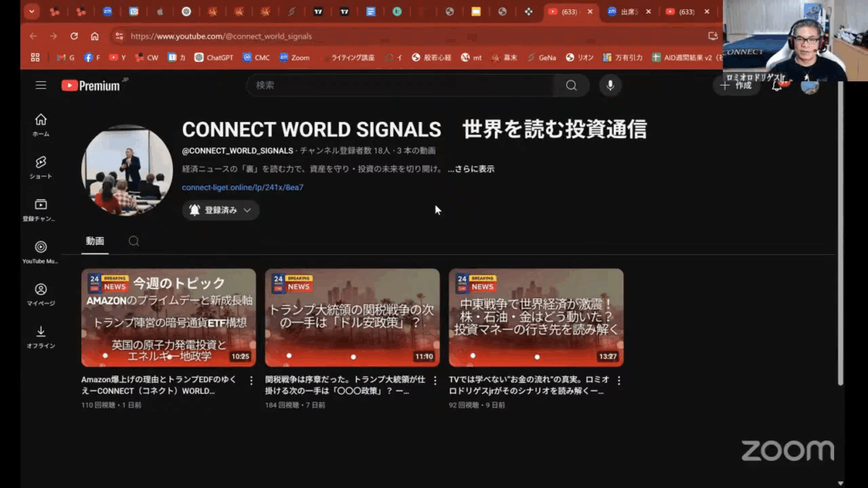Open the mt bookmark
The image size is (868, 488).
pos(471,58)
